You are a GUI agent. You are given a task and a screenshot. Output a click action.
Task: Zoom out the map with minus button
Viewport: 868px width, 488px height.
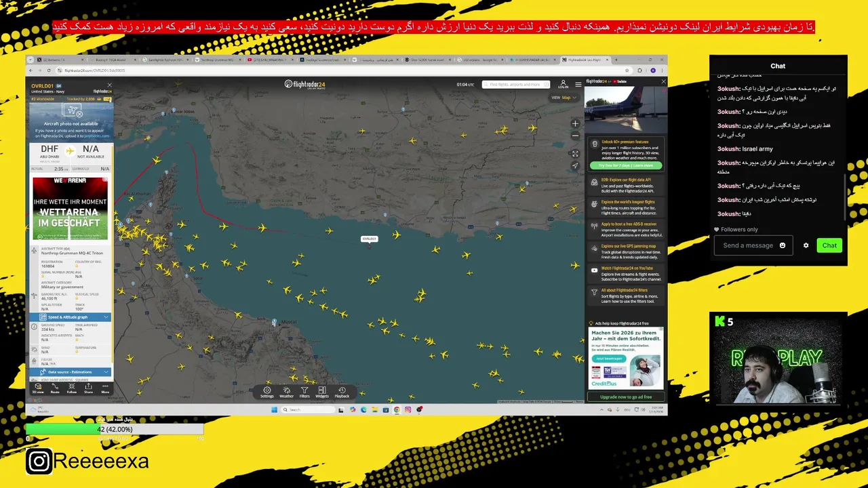point(575,136)
